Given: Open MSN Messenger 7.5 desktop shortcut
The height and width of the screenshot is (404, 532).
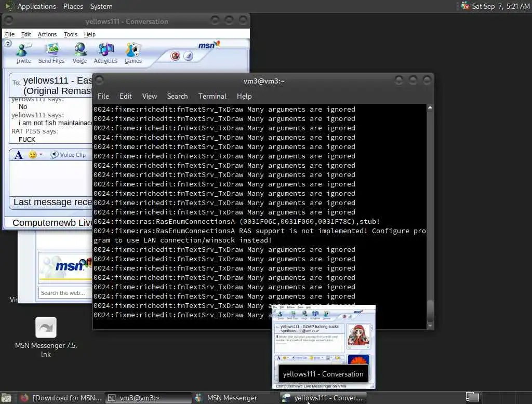Looking at the screenshot, I should 46,336.
